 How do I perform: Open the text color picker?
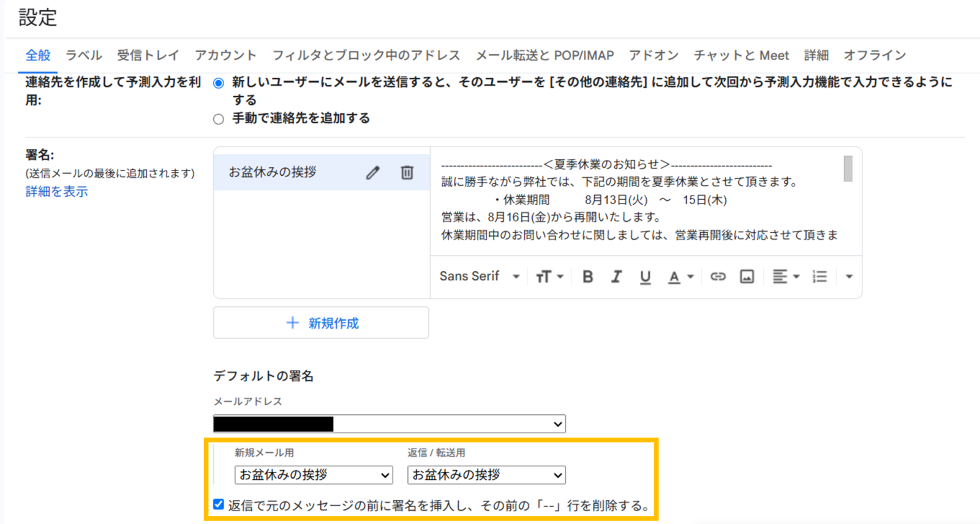point(680,277)
